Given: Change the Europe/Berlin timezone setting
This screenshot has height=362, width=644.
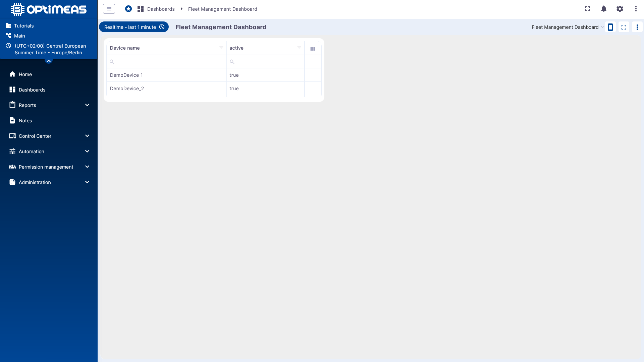Looking at the screenshot, I should pyautogui.click(x=50, y=49).
